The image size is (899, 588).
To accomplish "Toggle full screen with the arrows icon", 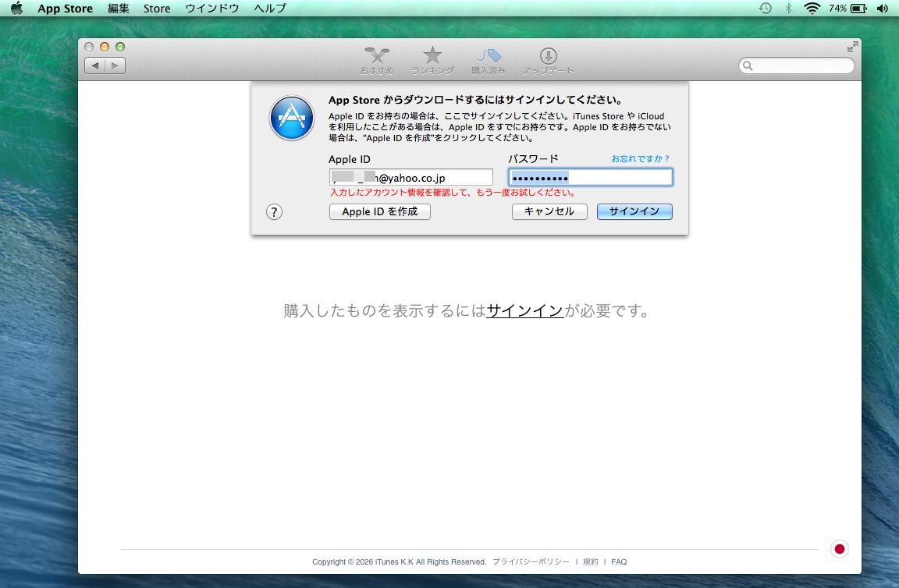I will (853, 47).
